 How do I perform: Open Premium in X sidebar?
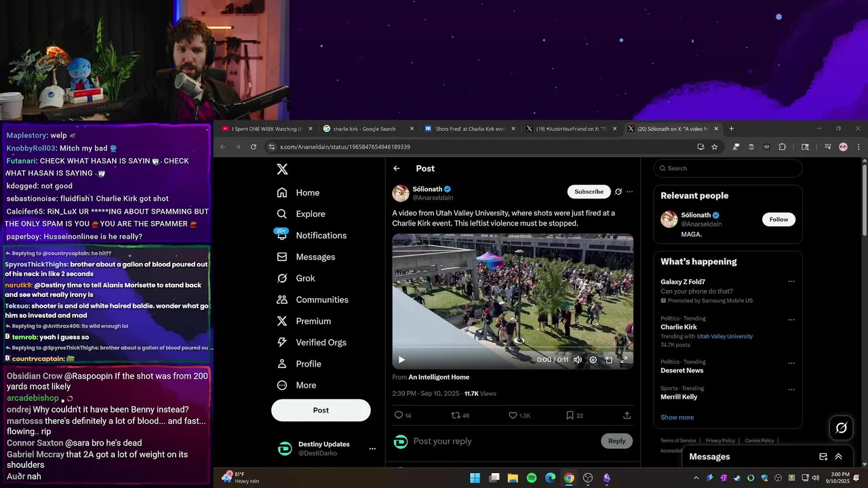(304, 321)
